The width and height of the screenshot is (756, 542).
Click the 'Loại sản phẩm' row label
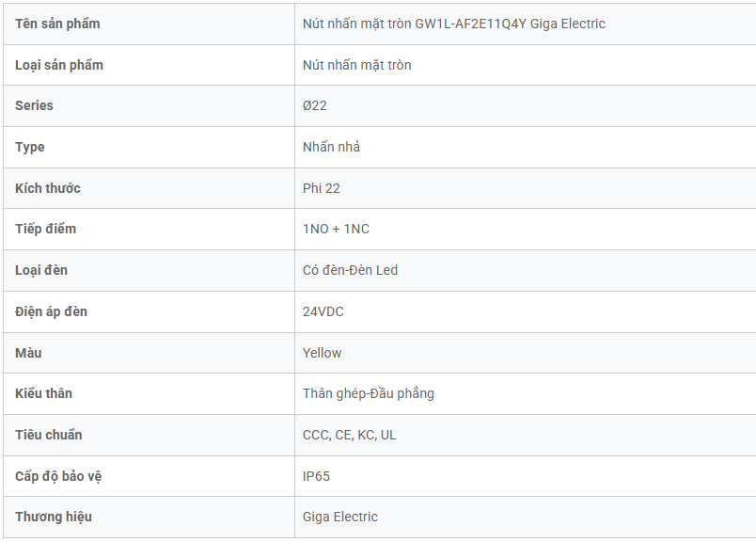[x=59, y=65]
